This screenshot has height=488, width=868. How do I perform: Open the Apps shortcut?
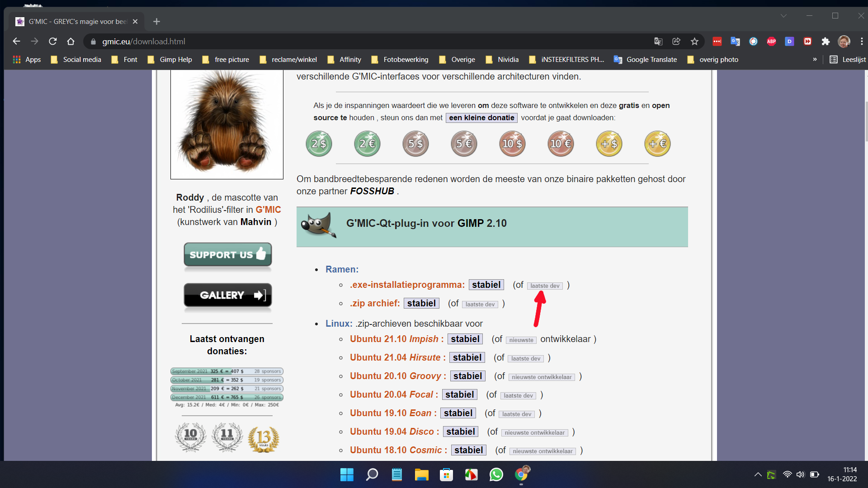tap(27, 59)
